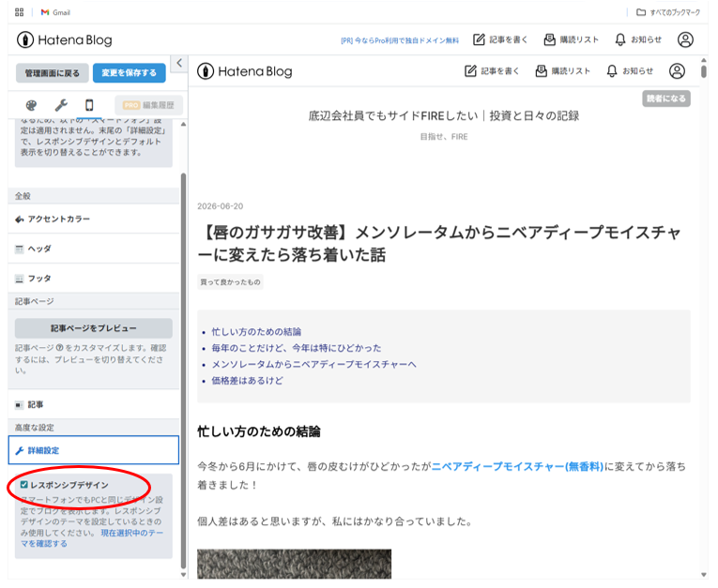Click 記事を書く in the top header

500,39
